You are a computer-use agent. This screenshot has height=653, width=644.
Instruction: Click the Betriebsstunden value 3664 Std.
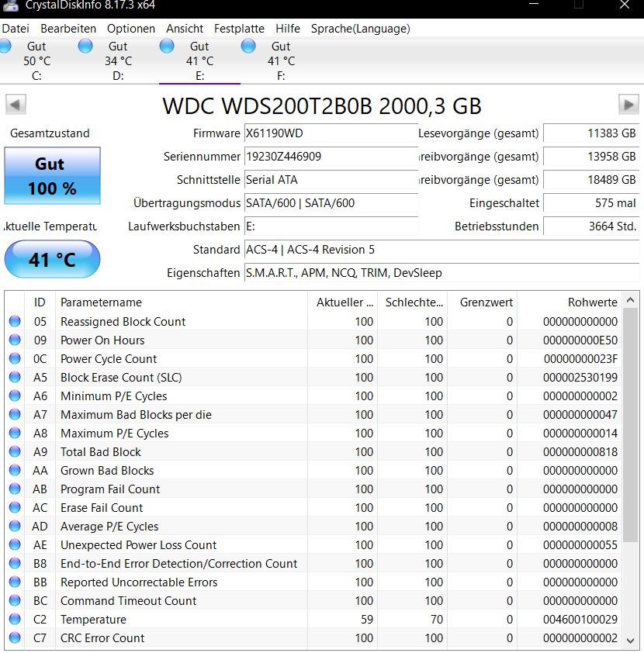tap(591, 226)
